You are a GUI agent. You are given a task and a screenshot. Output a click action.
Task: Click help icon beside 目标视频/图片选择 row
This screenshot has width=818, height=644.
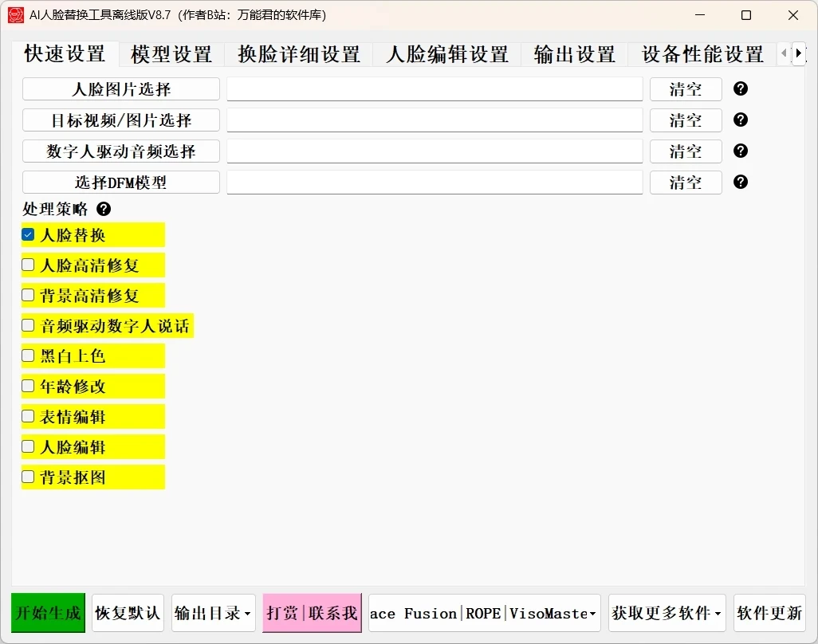pyautogui.click(x=740, y=120)
